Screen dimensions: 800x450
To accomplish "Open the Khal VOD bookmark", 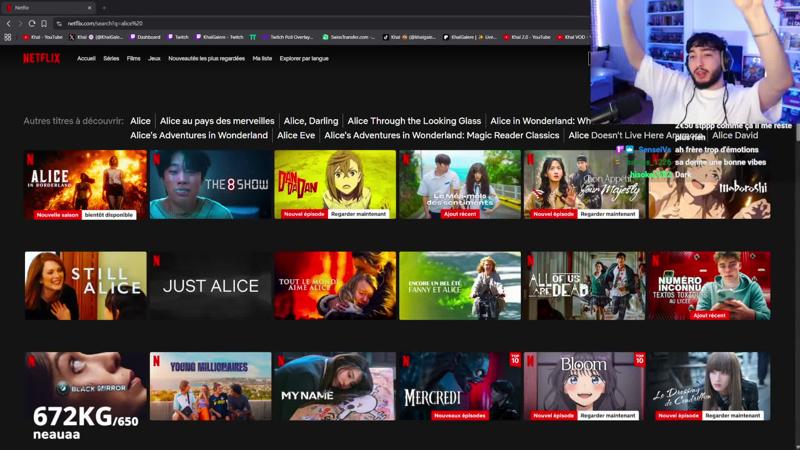I will coord(572,37).
